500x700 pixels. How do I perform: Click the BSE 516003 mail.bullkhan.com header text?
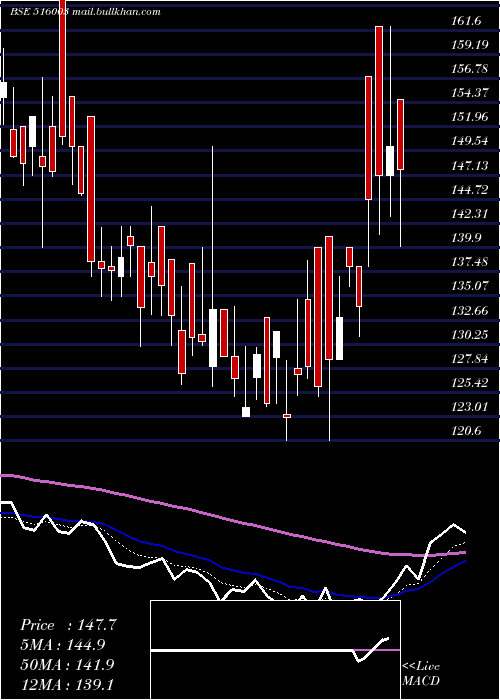[x=85, y=12]
